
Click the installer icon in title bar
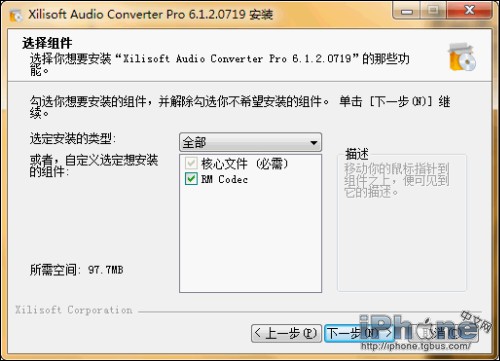[x=16, y=15]
